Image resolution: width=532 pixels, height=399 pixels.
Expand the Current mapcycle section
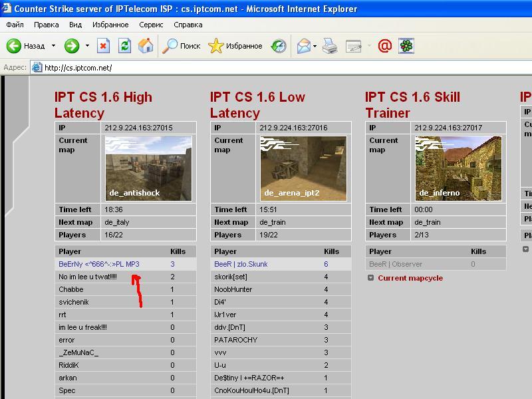point(410,278)
